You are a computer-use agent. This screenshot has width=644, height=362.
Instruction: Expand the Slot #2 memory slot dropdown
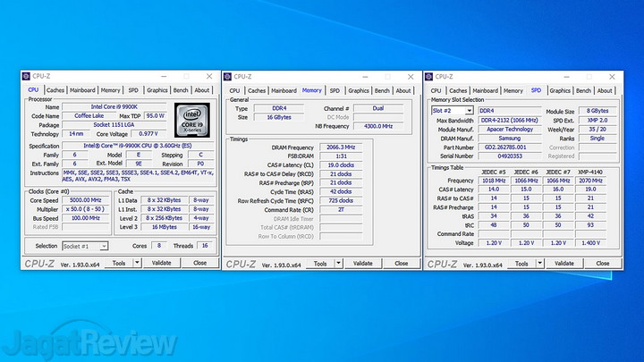[453, 111]
